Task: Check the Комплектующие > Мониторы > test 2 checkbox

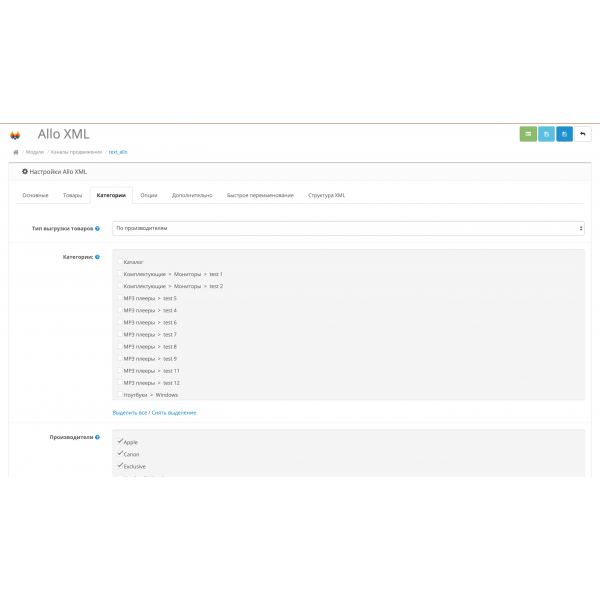Action: [x=120, y=285]
